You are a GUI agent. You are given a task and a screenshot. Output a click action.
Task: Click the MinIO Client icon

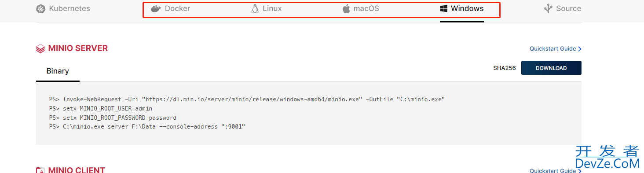point(40,170)
